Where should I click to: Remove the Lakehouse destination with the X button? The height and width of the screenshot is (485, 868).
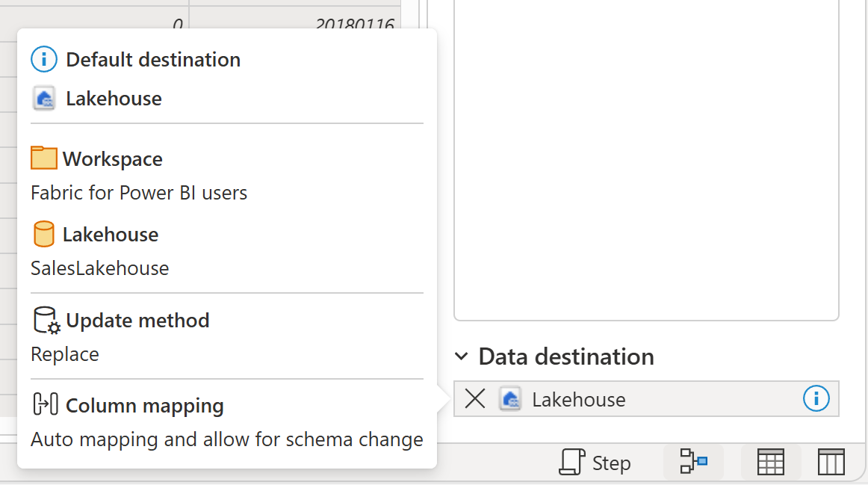pos(475,398)
